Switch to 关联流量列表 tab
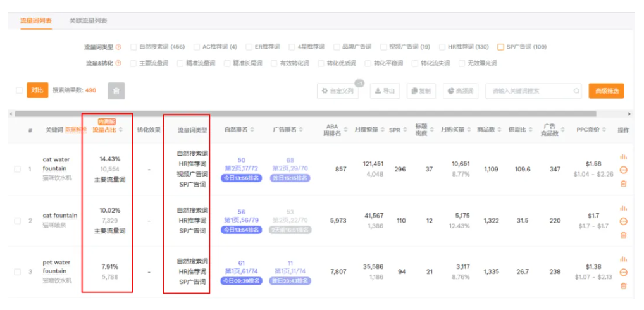Image resolution: width=644 pixels, height=310 pixels. coord(89,20)
